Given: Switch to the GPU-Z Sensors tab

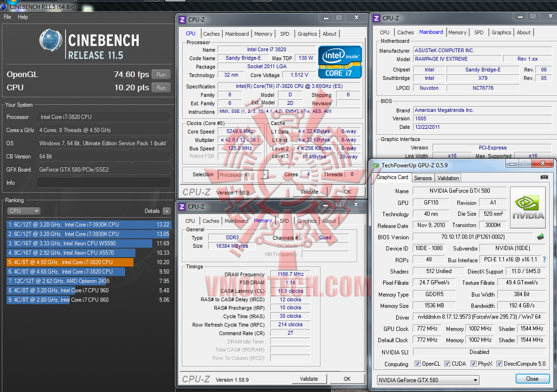Looking at the screenshot, I should [x=423, y=178].
